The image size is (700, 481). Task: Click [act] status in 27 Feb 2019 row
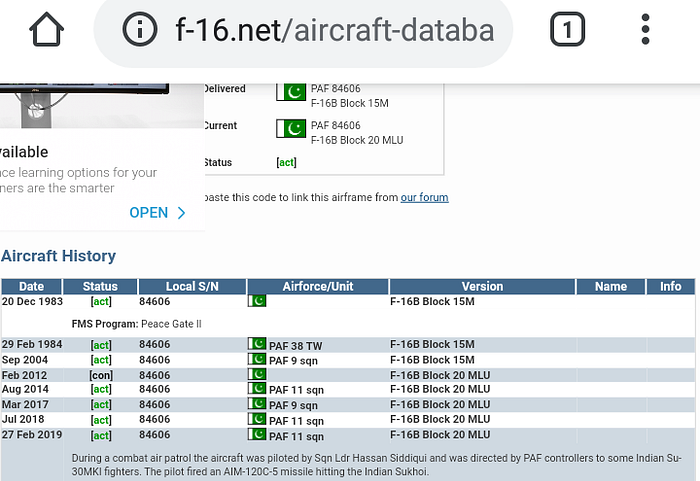(101, 435)
